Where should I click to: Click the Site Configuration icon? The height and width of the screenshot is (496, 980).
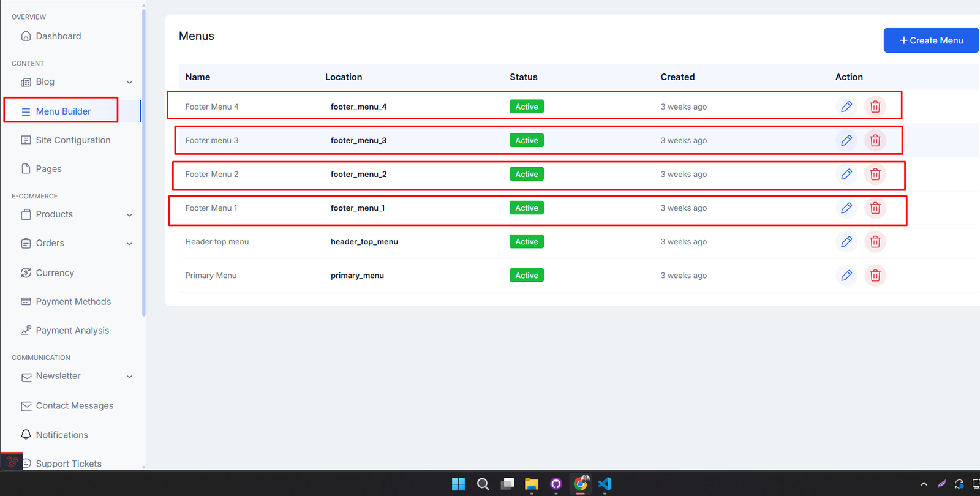pyautogui.click(x=26, y=140)
